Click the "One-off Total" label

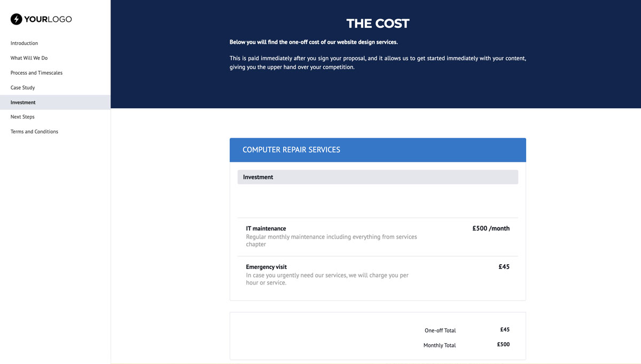point(440,330)
